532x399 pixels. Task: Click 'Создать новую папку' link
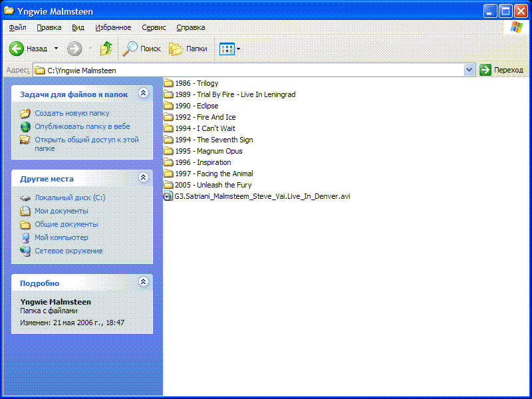point(72,113)
